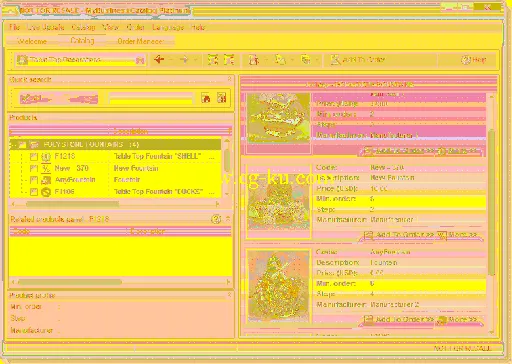Click the expand-all tree toolbar icon
The height and width of the screenshot is (364, 512).
pos(213,60)
